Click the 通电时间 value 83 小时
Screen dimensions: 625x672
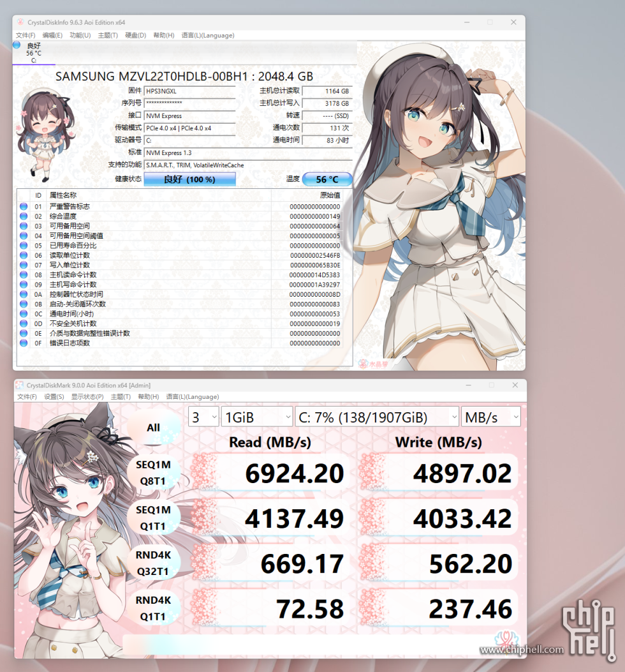327,140
